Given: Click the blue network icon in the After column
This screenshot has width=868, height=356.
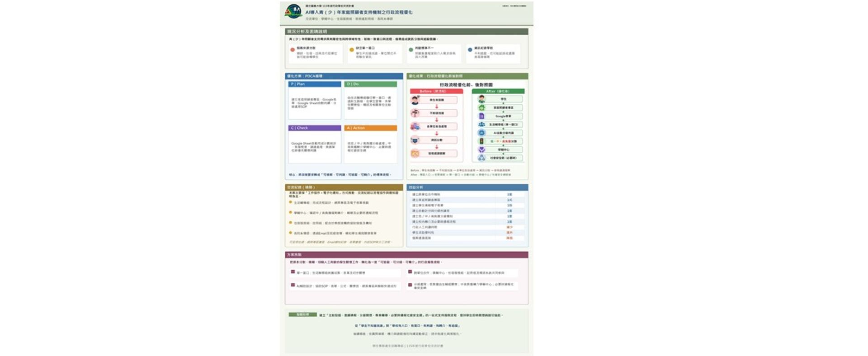Looking at the screenshot, I should click(x=481, y=158).
